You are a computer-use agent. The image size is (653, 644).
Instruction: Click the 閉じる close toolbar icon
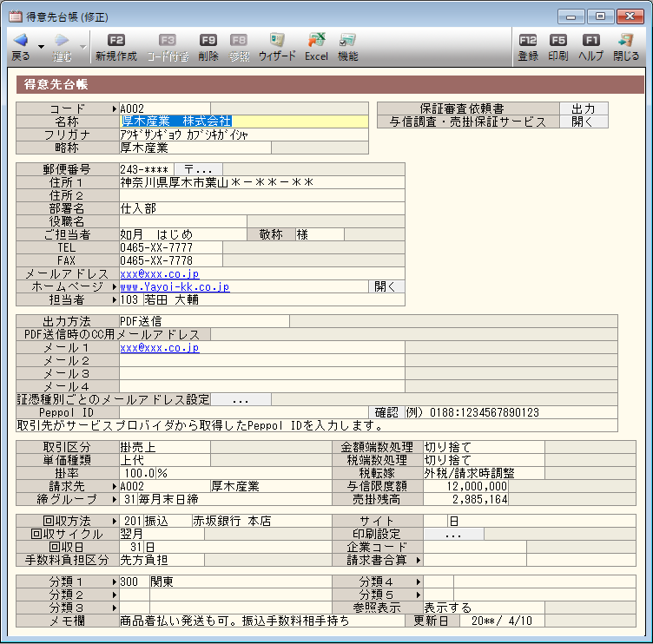626,40
